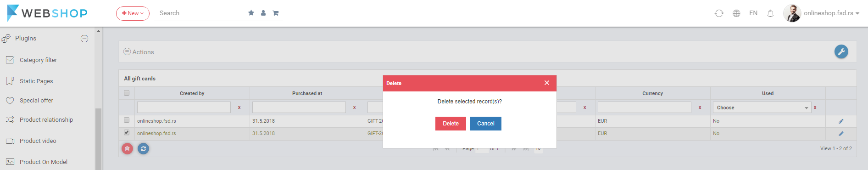Screen dimensions: 868x170
Task: Toggle the select-all checkbox in header row
Action: point(127,93)
